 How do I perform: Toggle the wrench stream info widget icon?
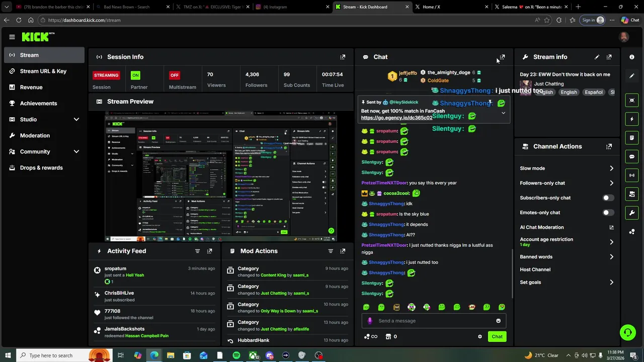(632, 213)
